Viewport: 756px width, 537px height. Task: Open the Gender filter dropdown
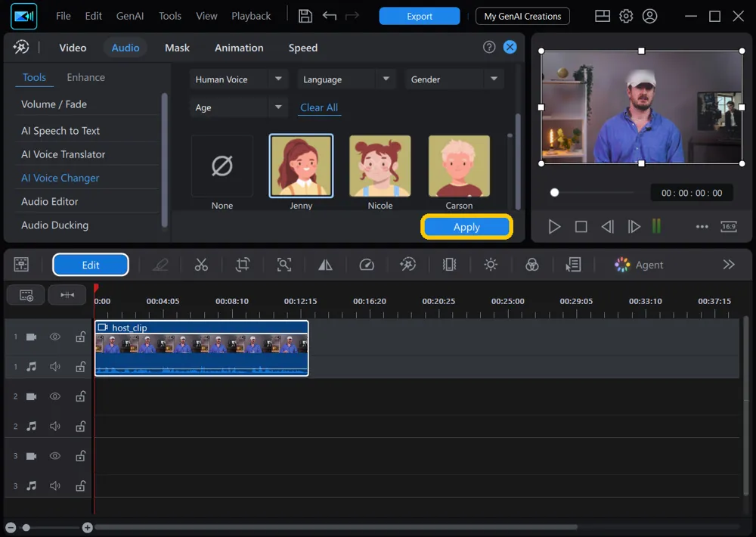tap(454, 79)
